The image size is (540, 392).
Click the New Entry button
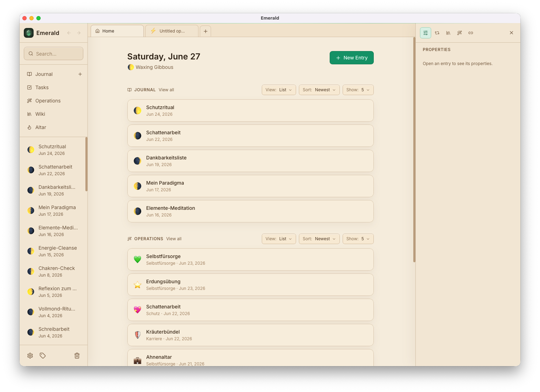pos(352,58)
